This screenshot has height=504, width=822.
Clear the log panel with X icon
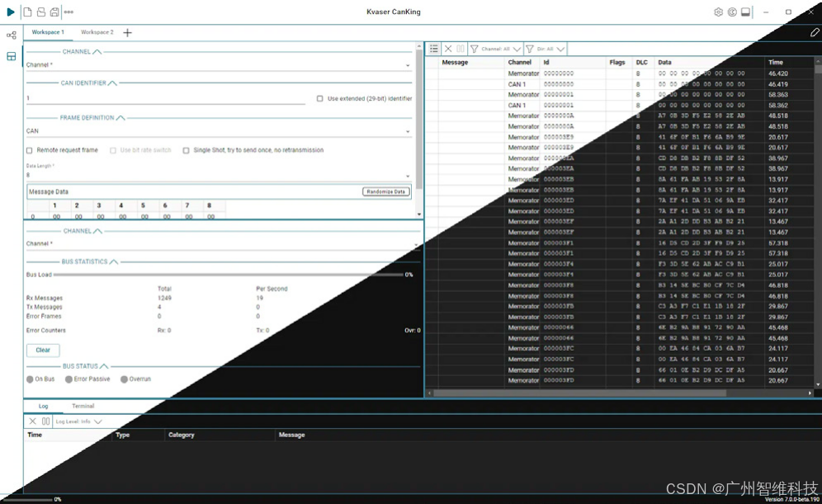[x=32, y=422]
